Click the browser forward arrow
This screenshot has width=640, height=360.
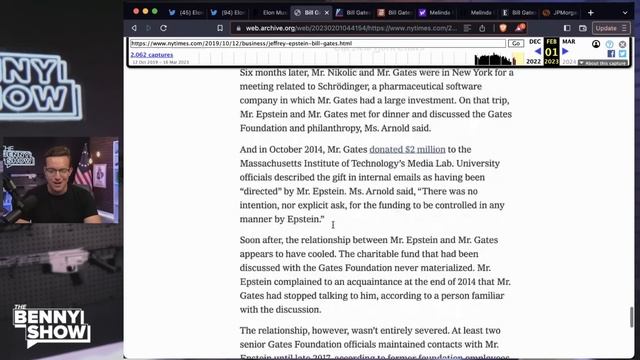click(x=149, y=28)
